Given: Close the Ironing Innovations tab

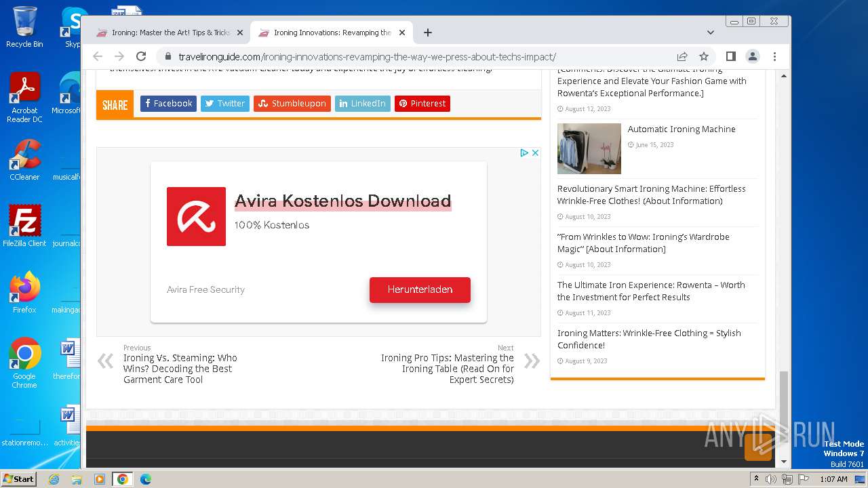Looking at the screenshot, I should pyautogui.click(x=401, y=33).
